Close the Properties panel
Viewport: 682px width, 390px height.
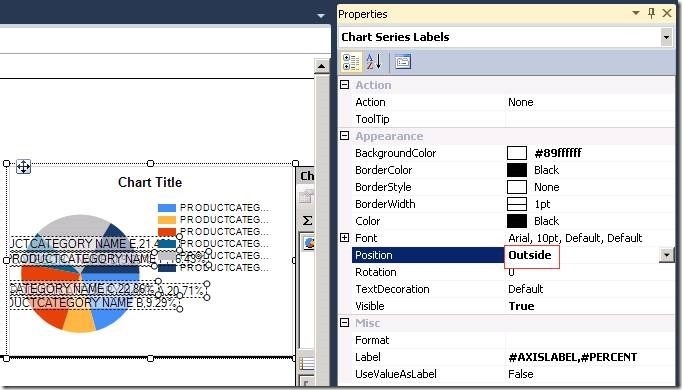[x=667, y=13]
